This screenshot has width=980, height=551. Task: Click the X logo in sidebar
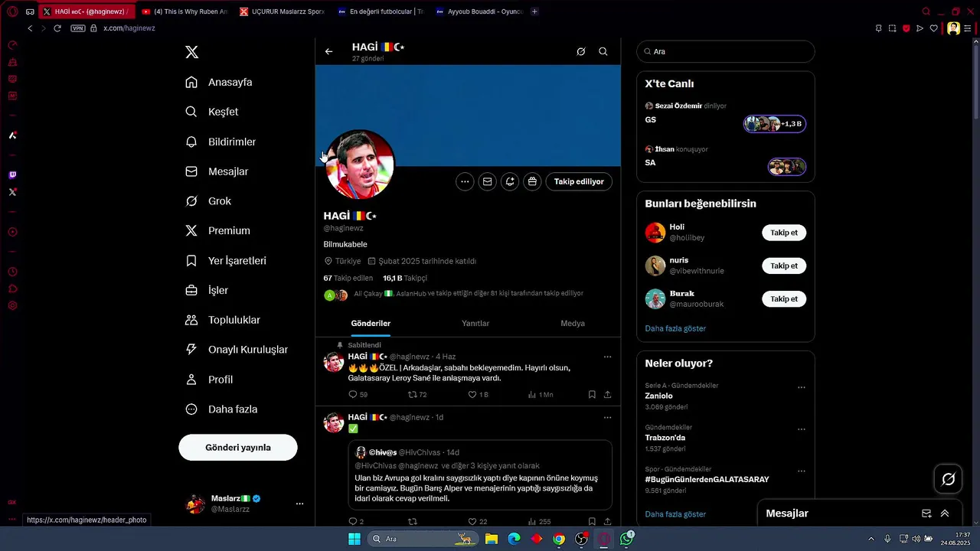tap(191, 52)
